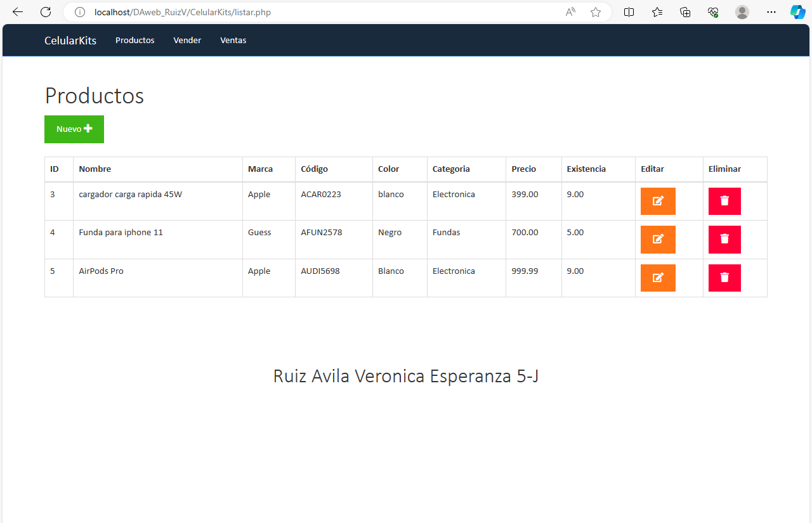Click the CelularKits brand link
Viewport: 812px width, 523px height.
[x=70, y=40]
